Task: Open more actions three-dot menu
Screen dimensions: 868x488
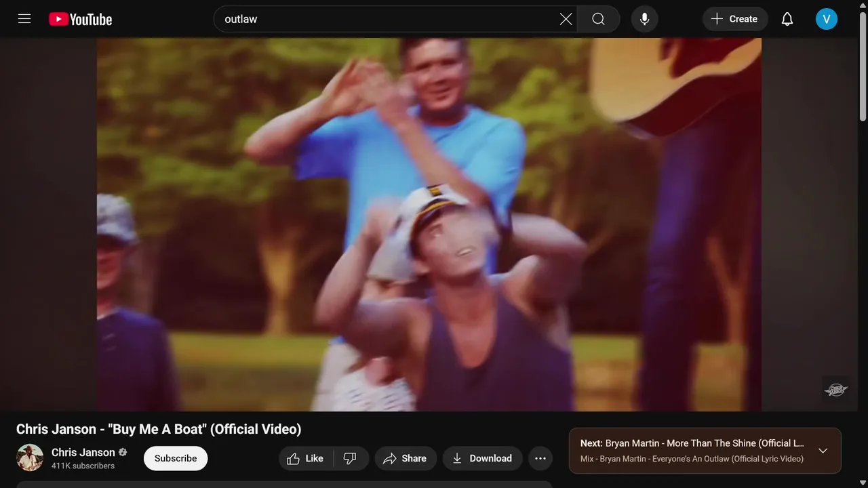Action: pyautogui.click(x=540, y=459)
